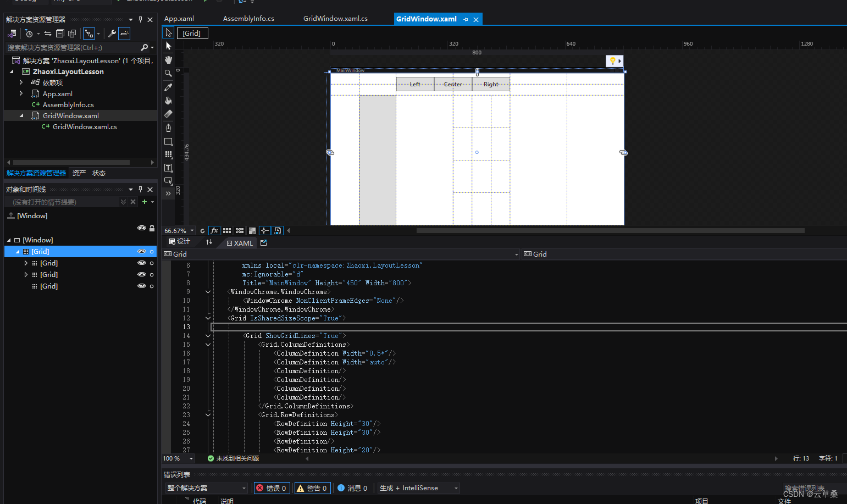Image resolution: width=847 pixels, height=504 pixels.
Task: Click the 错误 0 errors filter button
Action: click(x=271, y=488)
